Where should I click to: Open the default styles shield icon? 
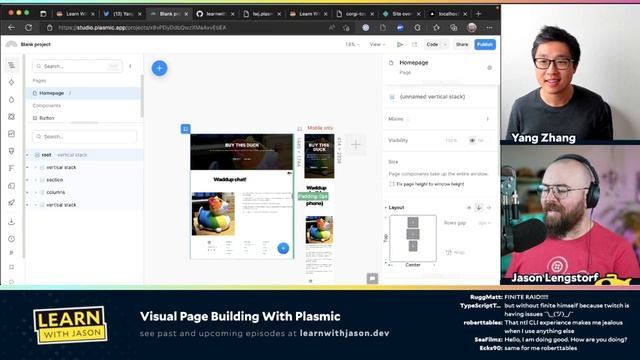pyautogui.click(x=11, y=151)
